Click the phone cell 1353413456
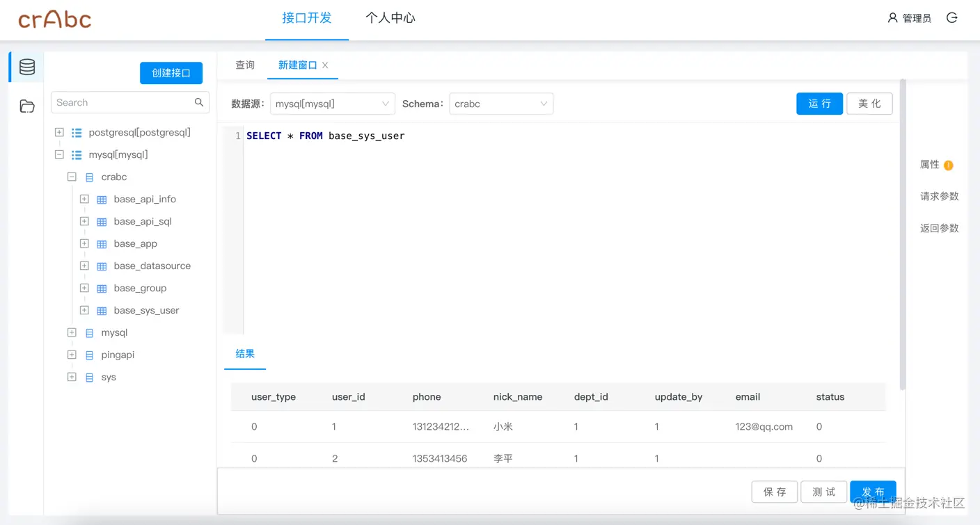This screenshot has width=980, height=525. coord(440,459)
